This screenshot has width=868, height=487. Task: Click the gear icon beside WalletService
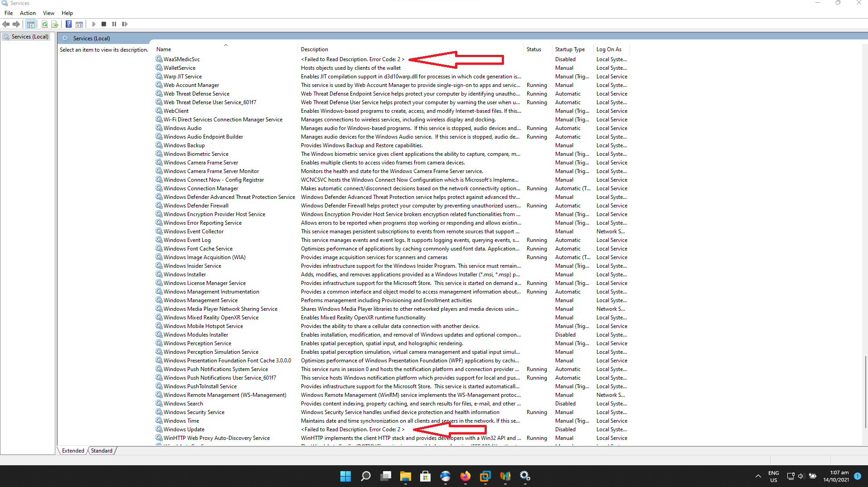coord(159,68)
